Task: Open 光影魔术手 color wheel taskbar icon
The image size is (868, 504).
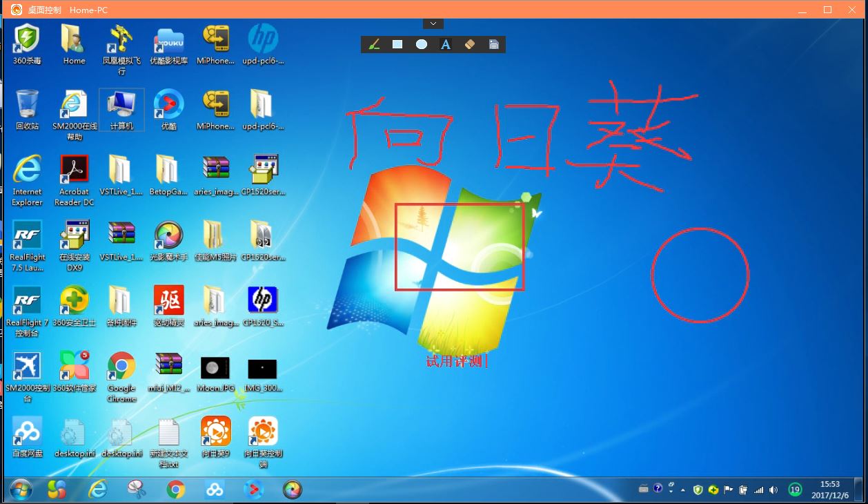Action: [x=293, y=490]
